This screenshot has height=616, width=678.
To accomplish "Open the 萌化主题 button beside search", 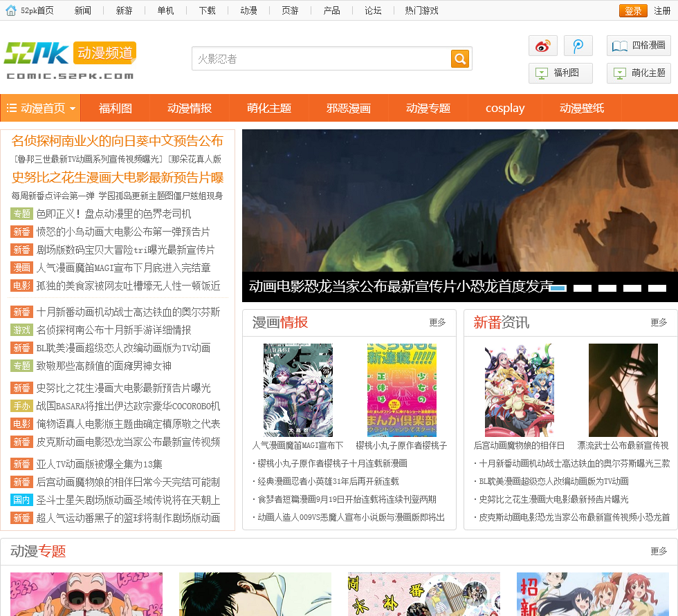I will [x=639, y=73].
